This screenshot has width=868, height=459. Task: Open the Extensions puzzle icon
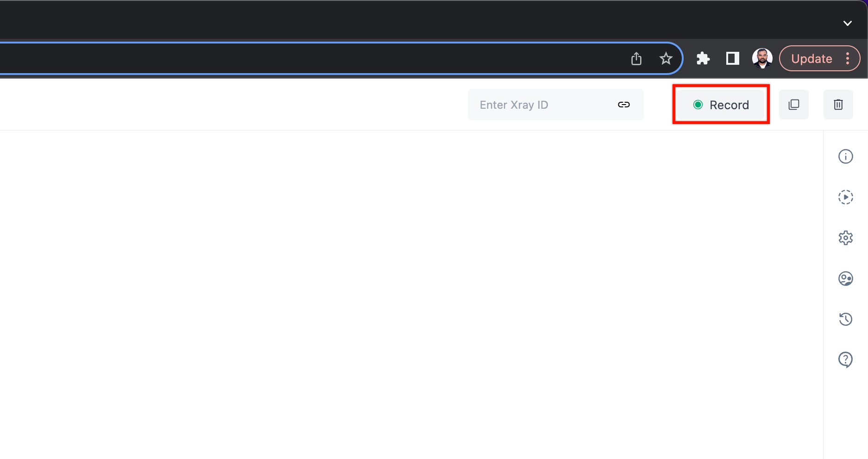tap(703, 58)
